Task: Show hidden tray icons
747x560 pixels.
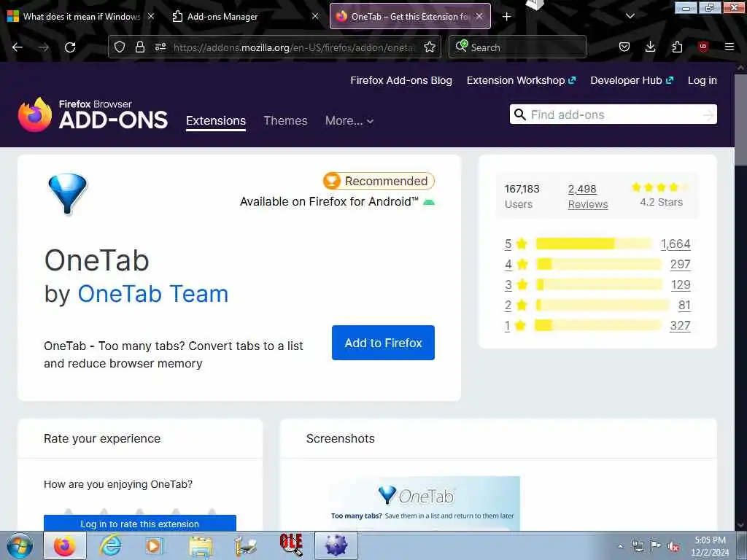Action: (x=620, y=547)
